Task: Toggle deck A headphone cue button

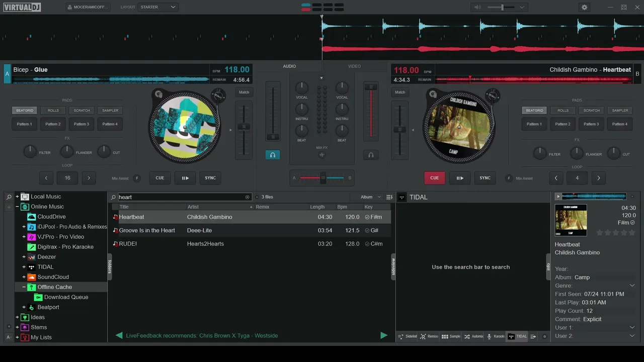Action: (x=273, y=155)
